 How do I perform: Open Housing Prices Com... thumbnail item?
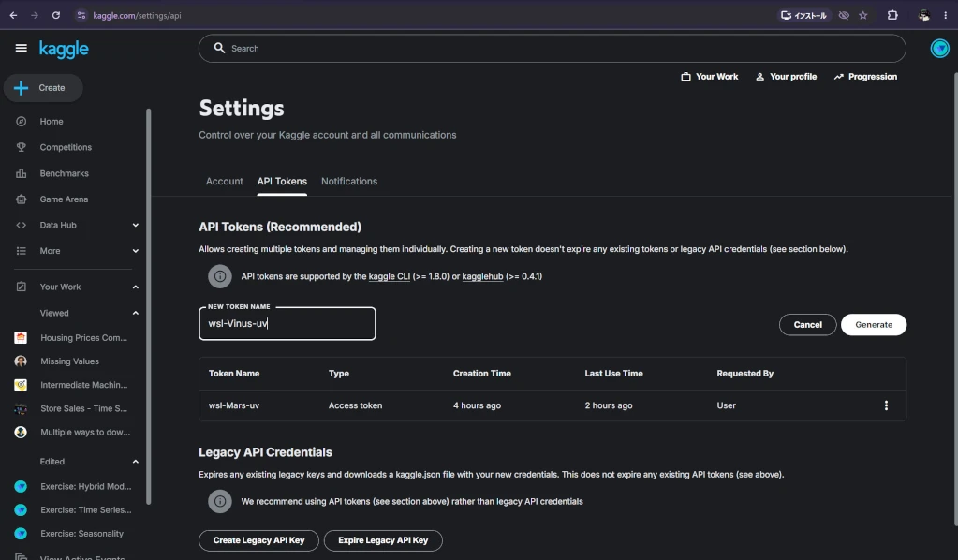click(21, 338)
